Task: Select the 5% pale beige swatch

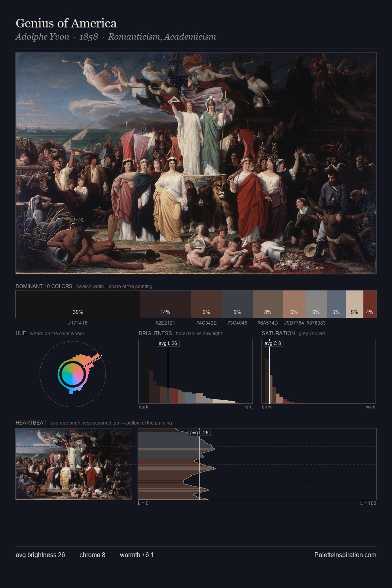Action: 354,304
